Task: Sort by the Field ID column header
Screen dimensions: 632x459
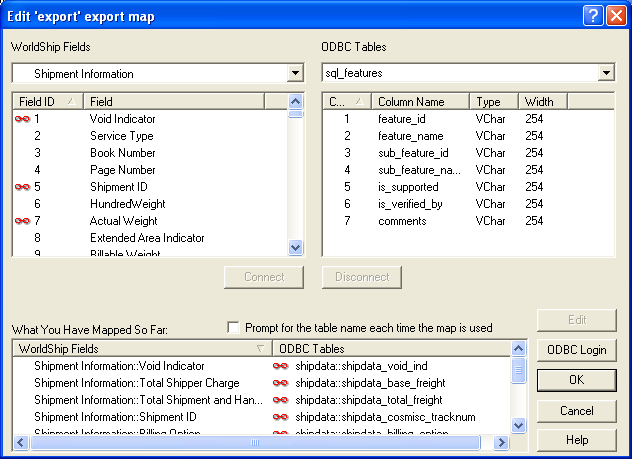Action: [x=48, y=102]
